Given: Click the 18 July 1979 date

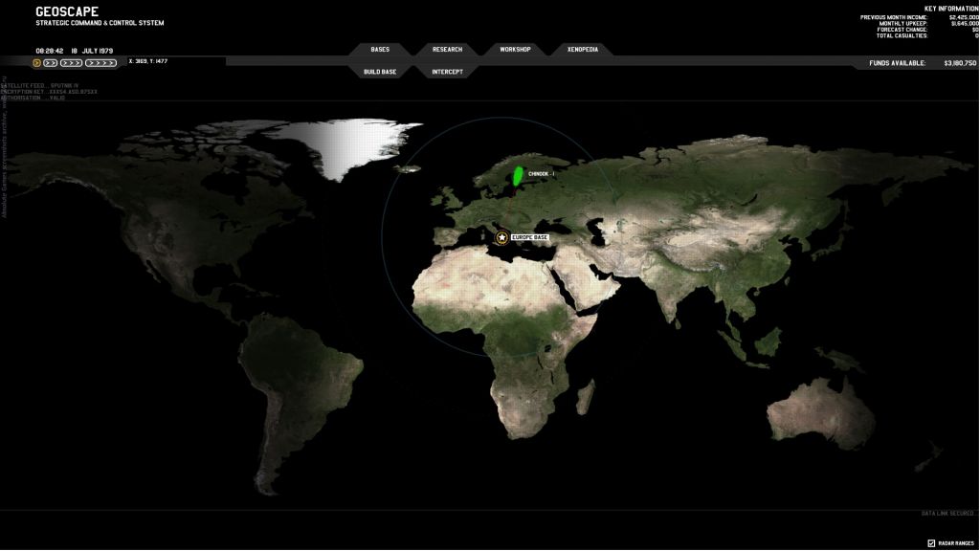Looking at the screenshot, I should point(92,51).
